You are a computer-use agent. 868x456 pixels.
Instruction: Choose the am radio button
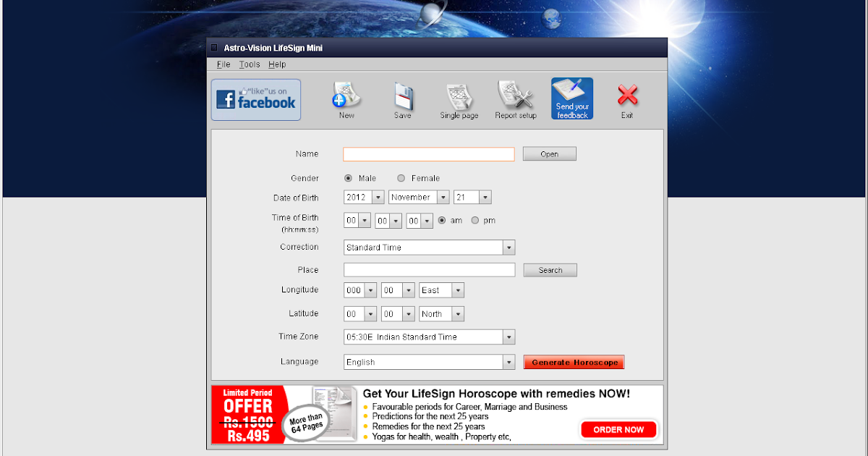442,221
